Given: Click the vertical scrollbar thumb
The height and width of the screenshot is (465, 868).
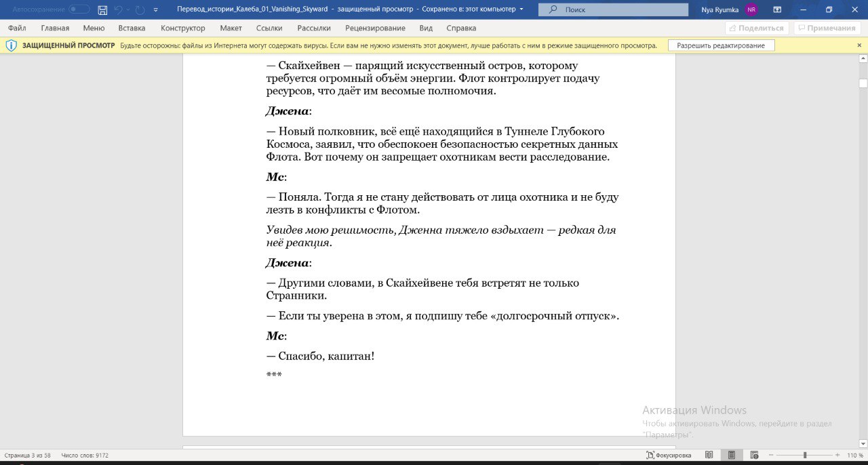Looking at the screenshot, I should click(863, 83).
